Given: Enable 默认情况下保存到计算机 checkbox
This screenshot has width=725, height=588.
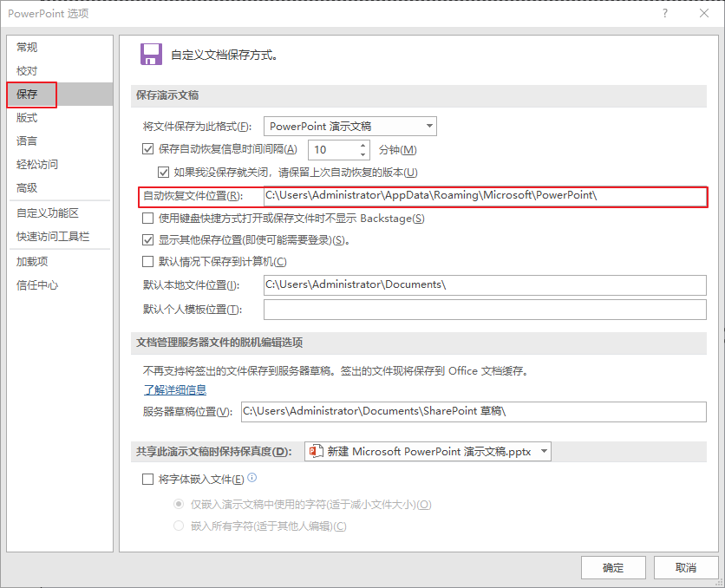Looking at the screenshot, I should (148, 262).
